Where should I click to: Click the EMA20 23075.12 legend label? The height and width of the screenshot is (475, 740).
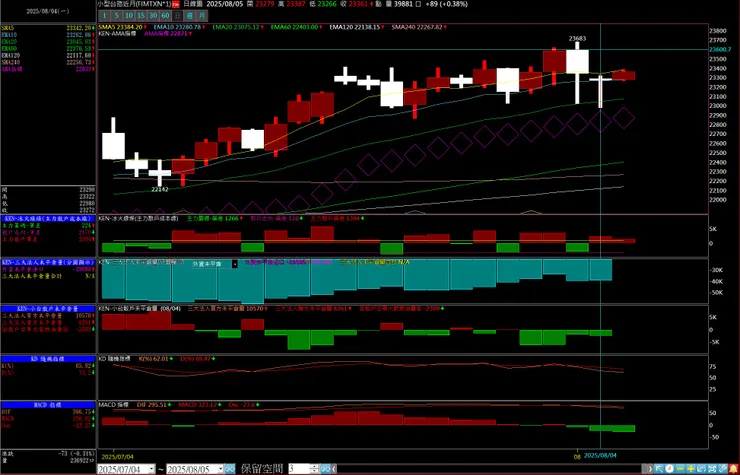[235, 27]
